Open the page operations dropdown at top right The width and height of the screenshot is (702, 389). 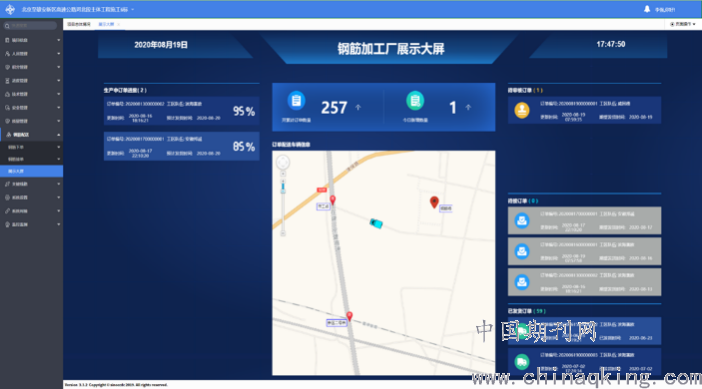click(x=683, y=24)
